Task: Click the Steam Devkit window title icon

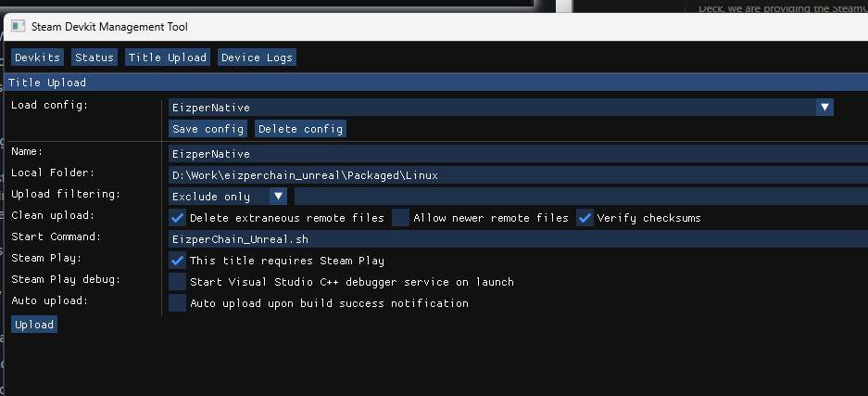Action: pos(18,27)
